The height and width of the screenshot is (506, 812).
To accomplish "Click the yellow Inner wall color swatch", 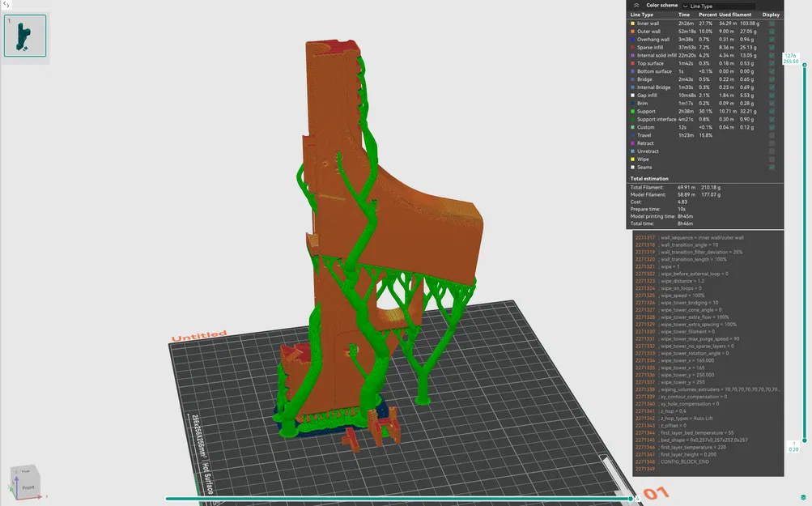I will coord(632,23).
